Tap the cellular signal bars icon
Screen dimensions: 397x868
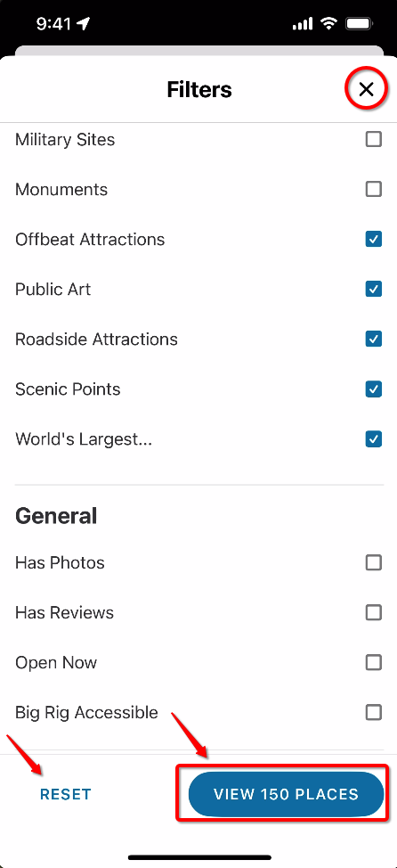tap(302, 24)
